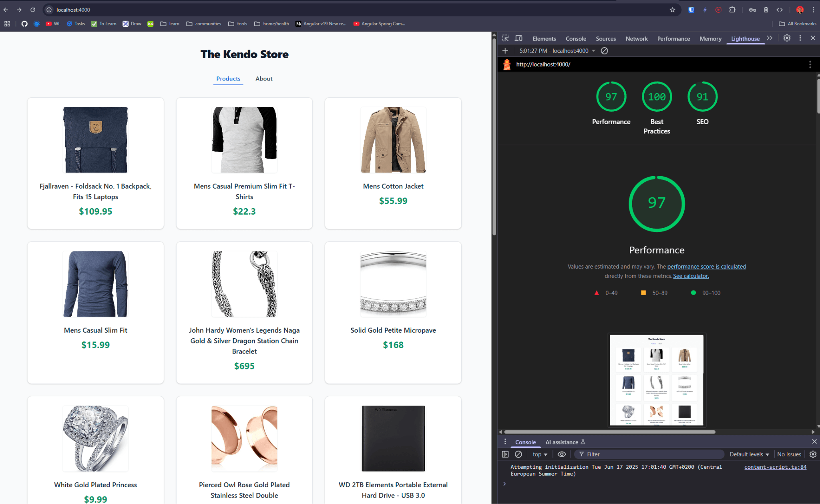Open Chrome's three-dot main menu
Screen dimensions: 820x504
814,10
